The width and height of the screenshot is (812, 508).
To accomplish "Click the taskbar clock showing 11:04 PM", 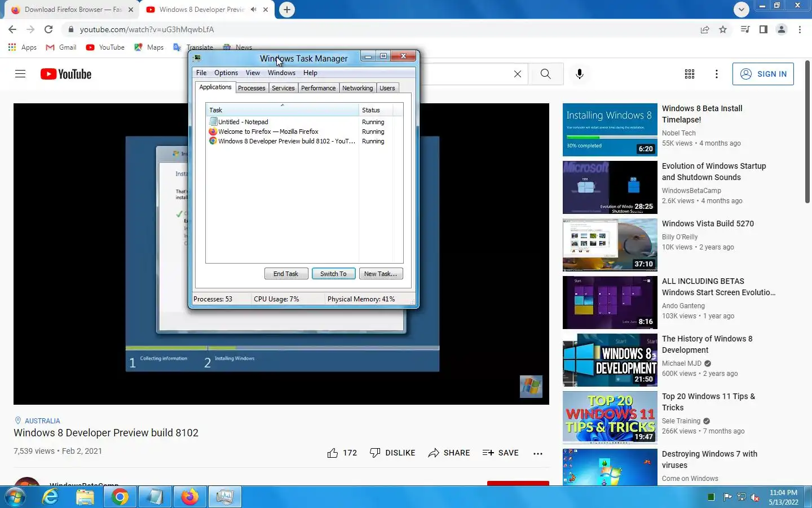I will (x=783, y=497).
